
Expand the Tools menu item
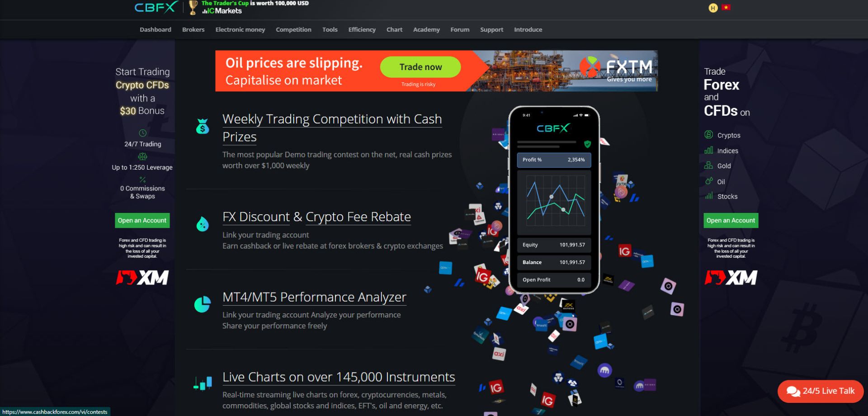pyautogui.click(x=330, y=29)
